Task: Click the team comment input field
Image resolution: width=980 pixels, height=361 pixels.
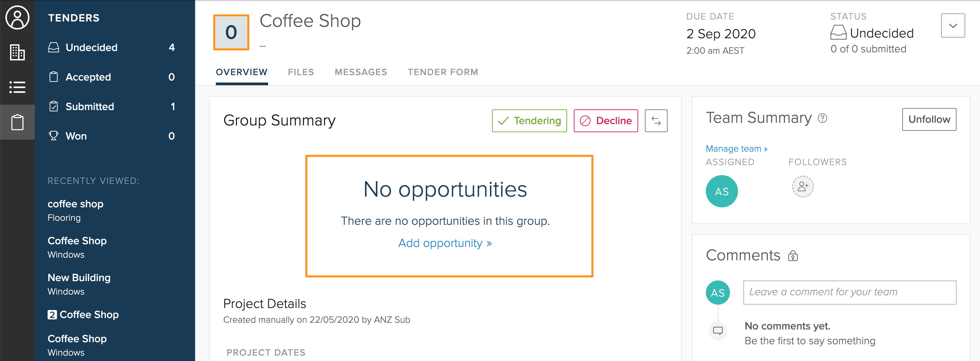Action: click(850, 293)
